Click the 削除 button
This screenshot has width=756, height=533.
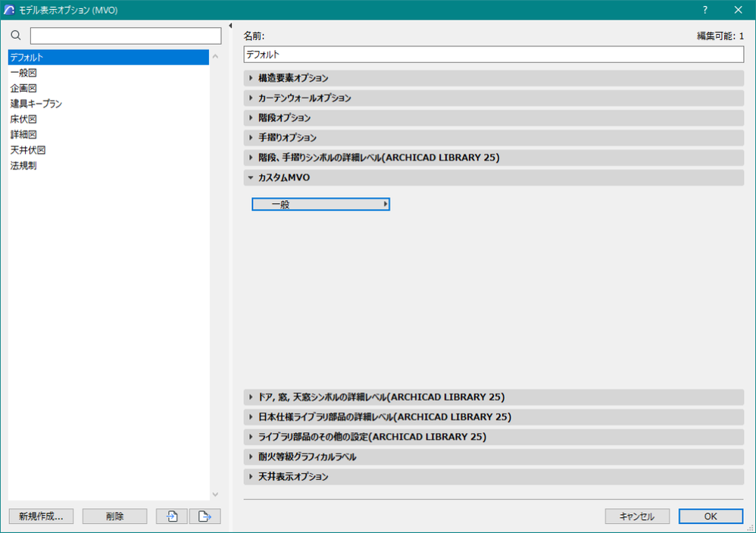coord(114,516)
